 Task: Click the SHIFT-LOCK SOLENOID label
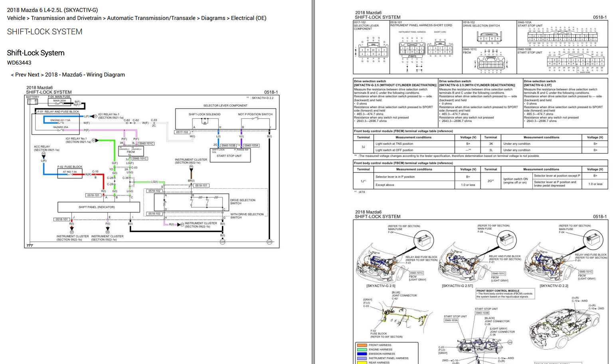click(x=204, y=114)
